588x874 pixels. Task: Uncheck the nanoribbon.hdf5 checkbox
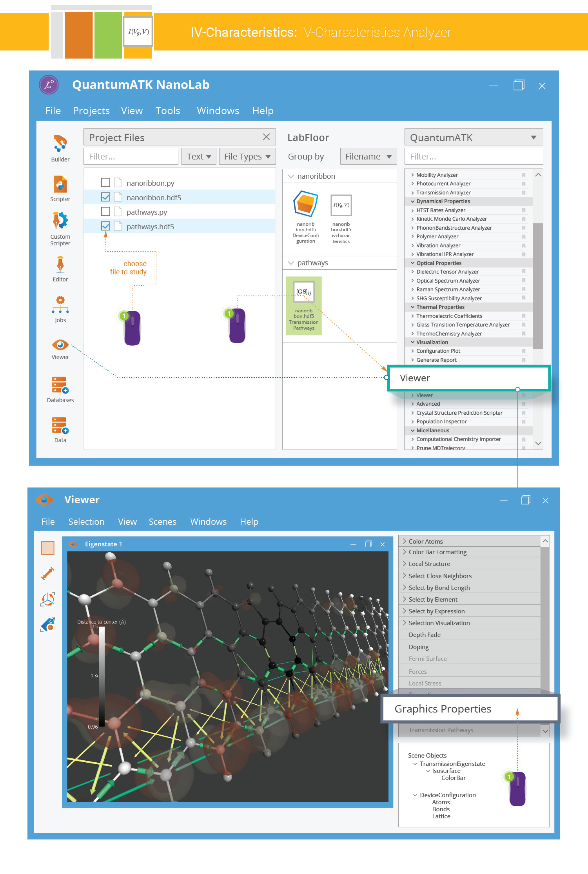105,197
